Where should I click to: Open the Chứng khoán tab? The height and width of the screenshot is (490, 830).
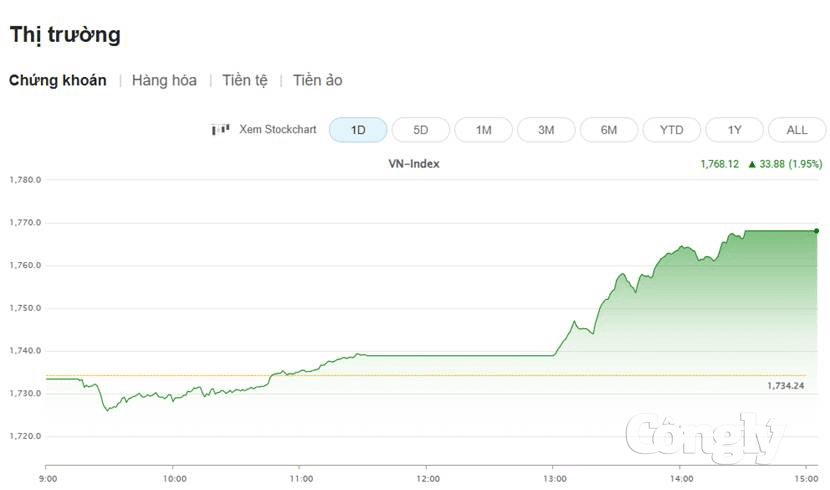point(58,80)
